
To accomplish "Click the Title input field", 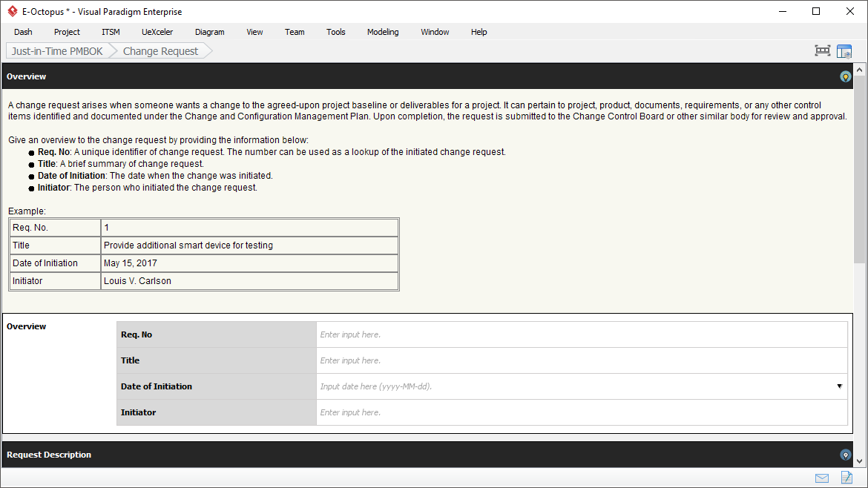I will point(581,360).
